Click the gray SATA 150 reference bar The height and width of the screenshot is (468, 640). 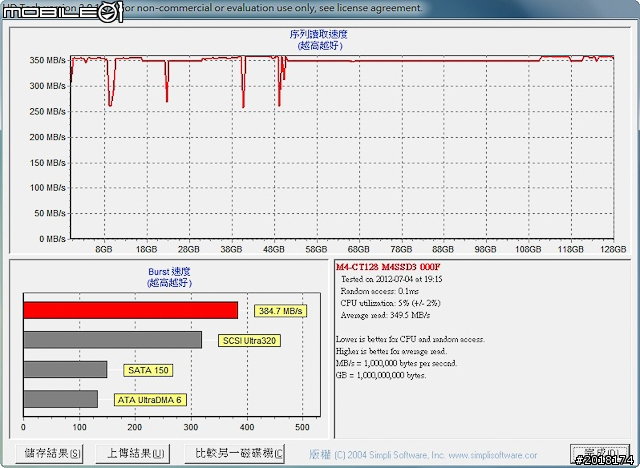65,370
